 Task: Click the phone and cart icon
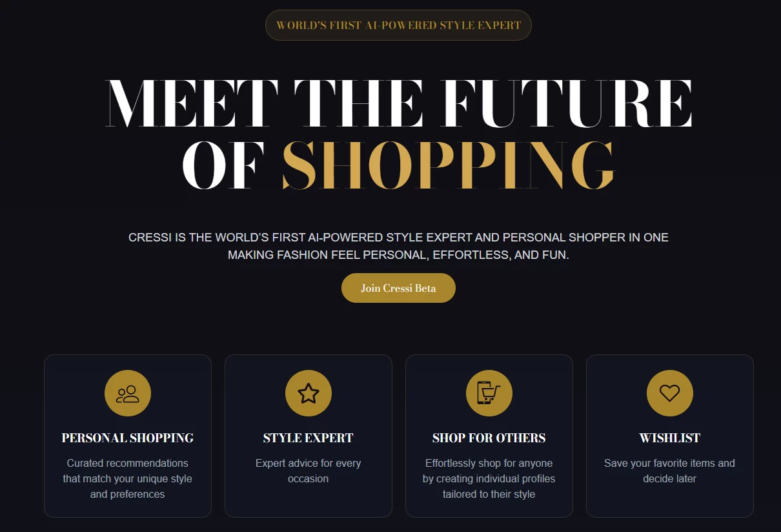(489, 393)
